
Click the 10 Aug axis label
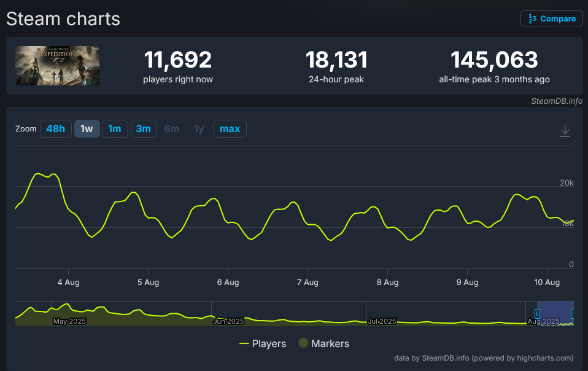pos(547,282)
